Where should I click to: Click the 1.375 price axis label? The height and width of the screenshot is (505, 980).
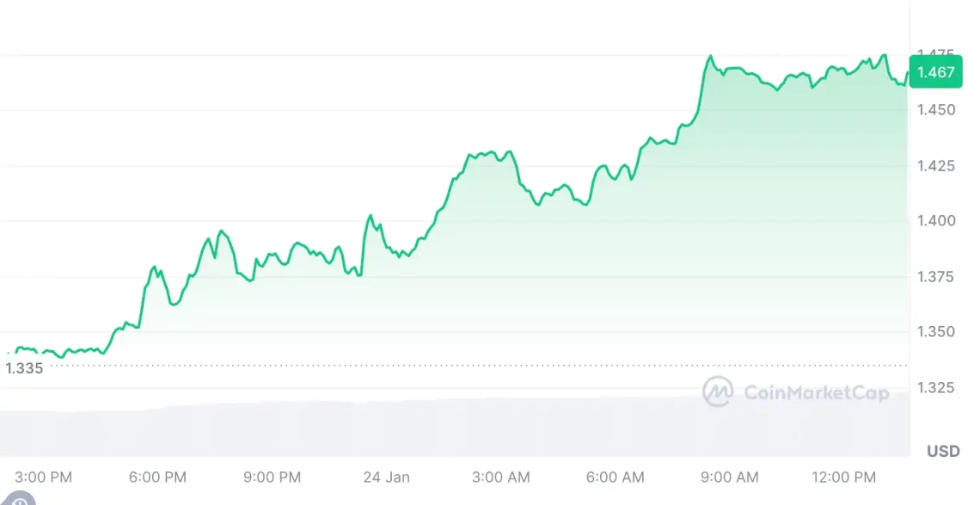coord(935,276)
